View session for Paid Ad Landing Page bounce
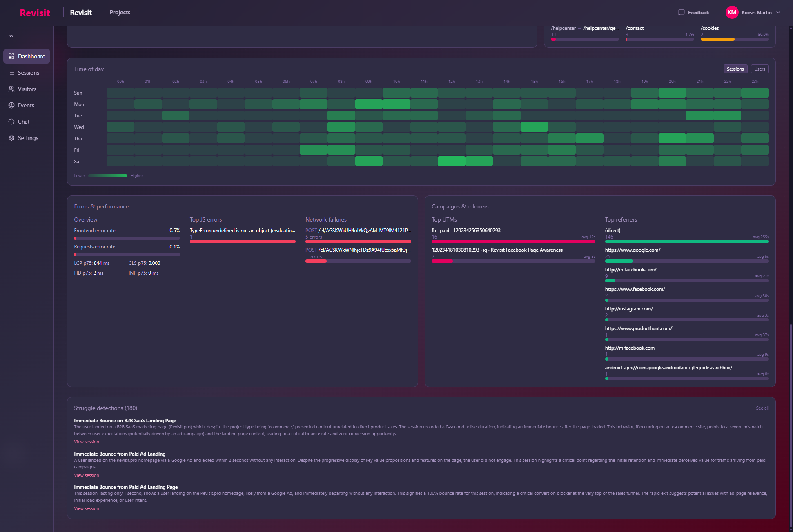 click(87, 508)
